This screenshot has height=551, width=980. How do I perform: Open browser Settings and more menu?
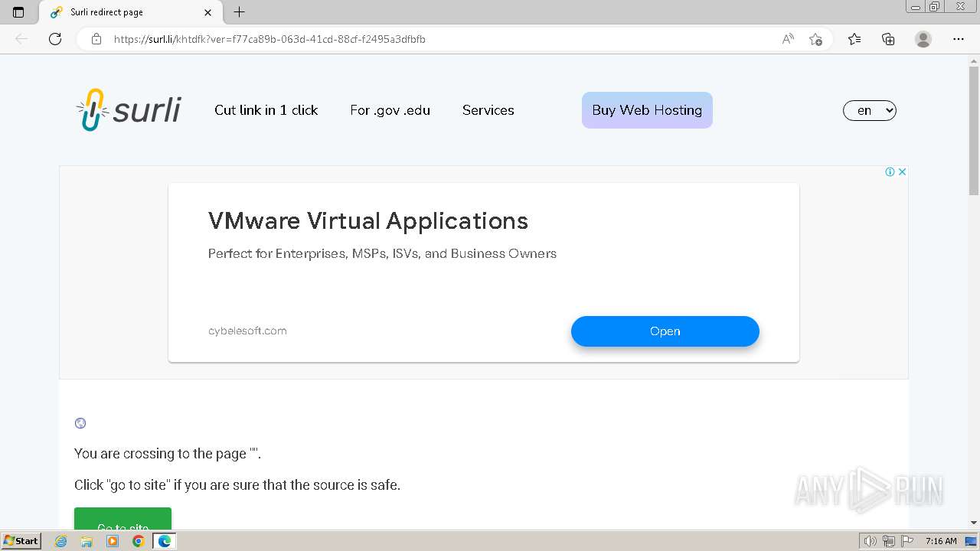tap(959, 39)
